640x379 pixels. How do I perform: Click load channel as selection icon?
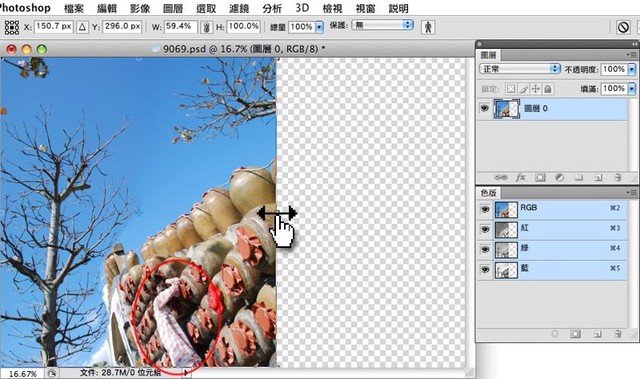(x=555, y=334)
